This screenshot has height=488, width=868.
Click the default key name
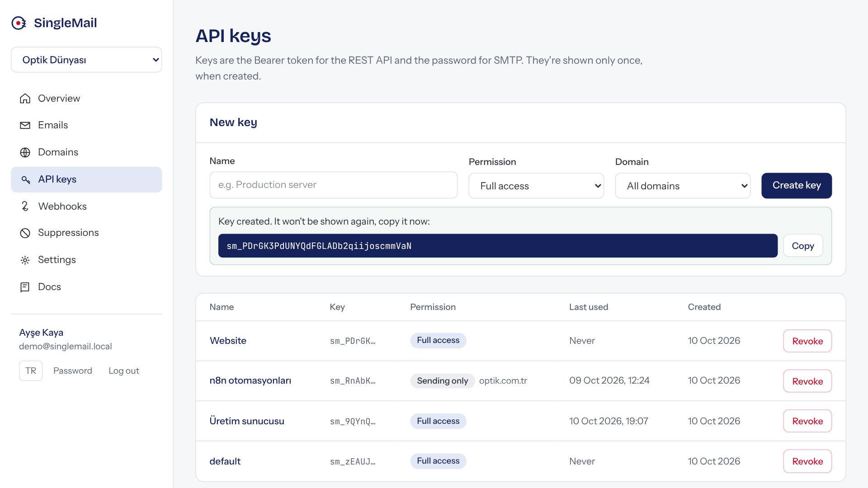[x=225, y=461]
